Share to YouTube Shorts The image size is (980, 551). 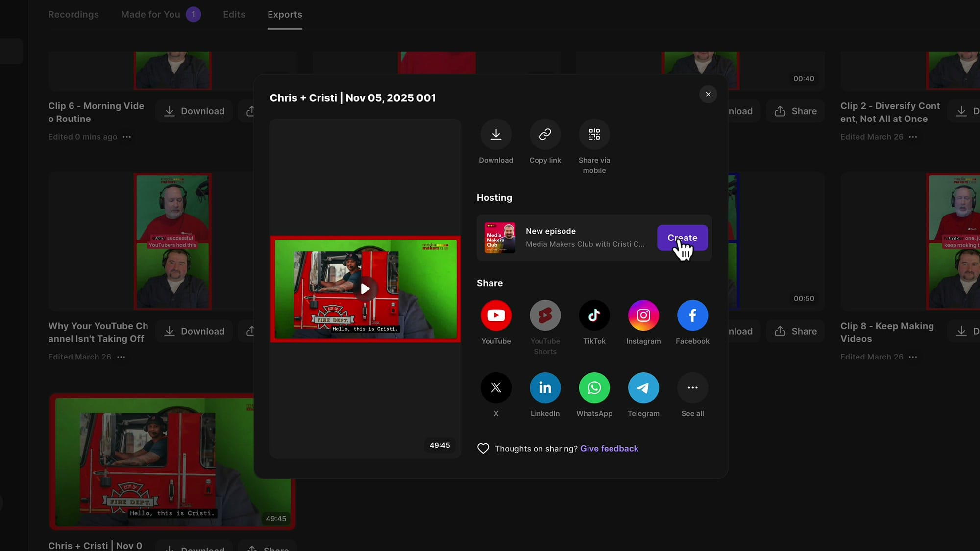click(x=545, y=315)
